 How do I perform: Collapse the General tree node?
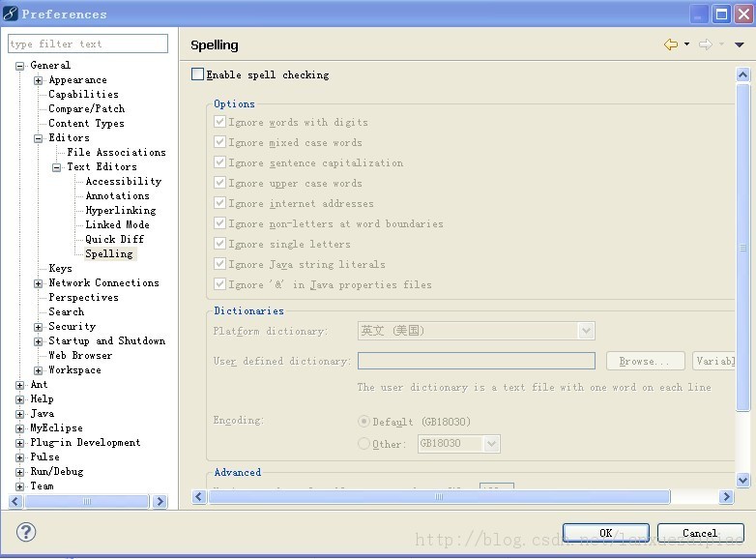pos(19,66)
